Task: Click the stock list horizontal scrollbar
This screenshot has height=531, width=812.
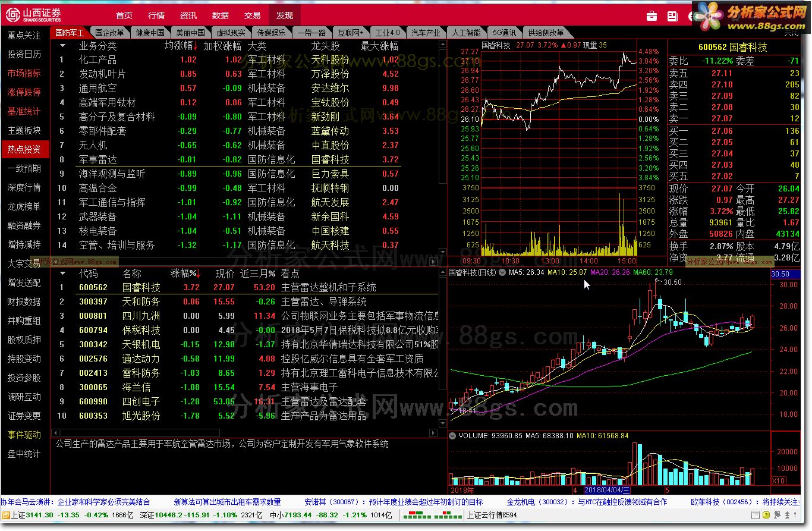Action: (x=140, y=433)
